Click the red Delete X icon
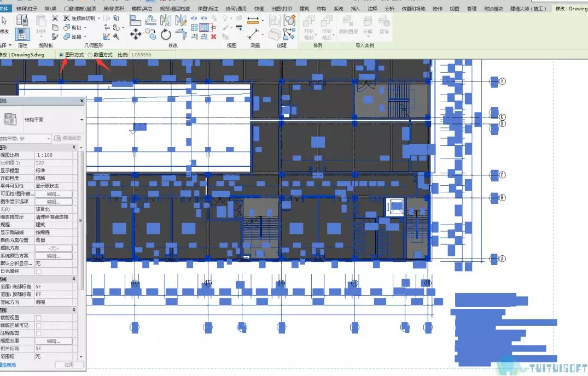Image resolution: width=588 pixels, height=376 pixels. coord(213,37)
